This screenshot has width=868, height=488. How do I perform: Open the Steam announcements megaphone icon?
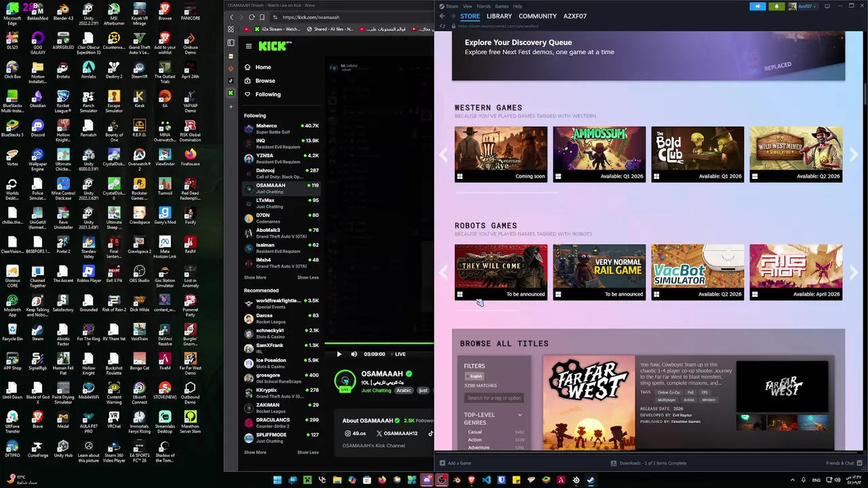(757, 6)
